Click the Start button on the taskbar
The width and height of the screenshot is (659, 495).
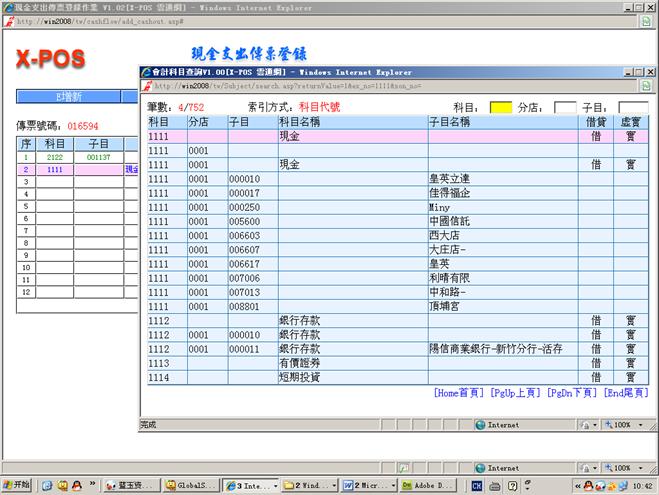coord(17,485)
